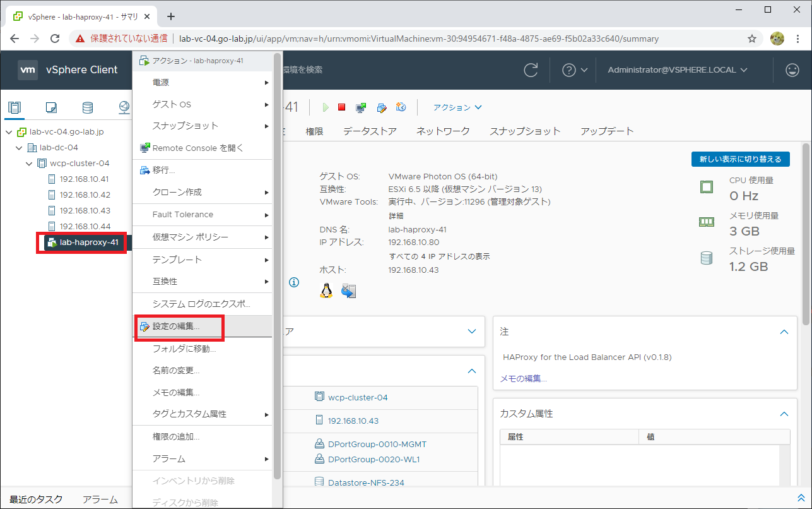Go back in browser history
Screen dimensions: 812x509
click(x=15, y=39)
